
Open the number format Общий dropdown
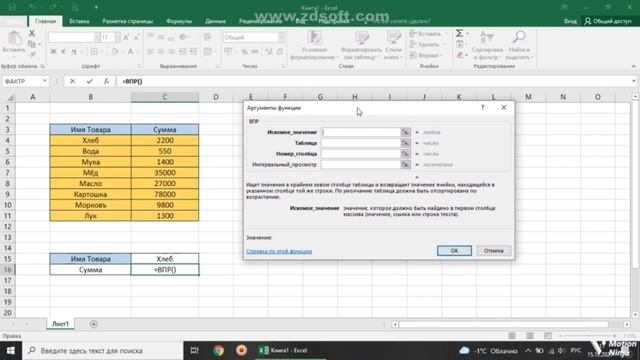click(x=281, y=38)
